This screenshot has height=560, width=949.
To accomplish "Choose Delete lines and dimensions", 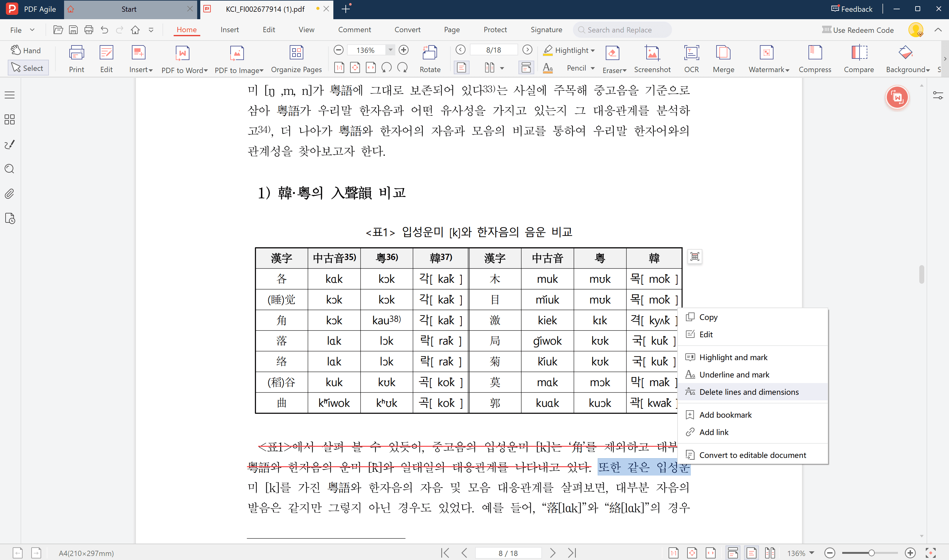I will (753, 392).
